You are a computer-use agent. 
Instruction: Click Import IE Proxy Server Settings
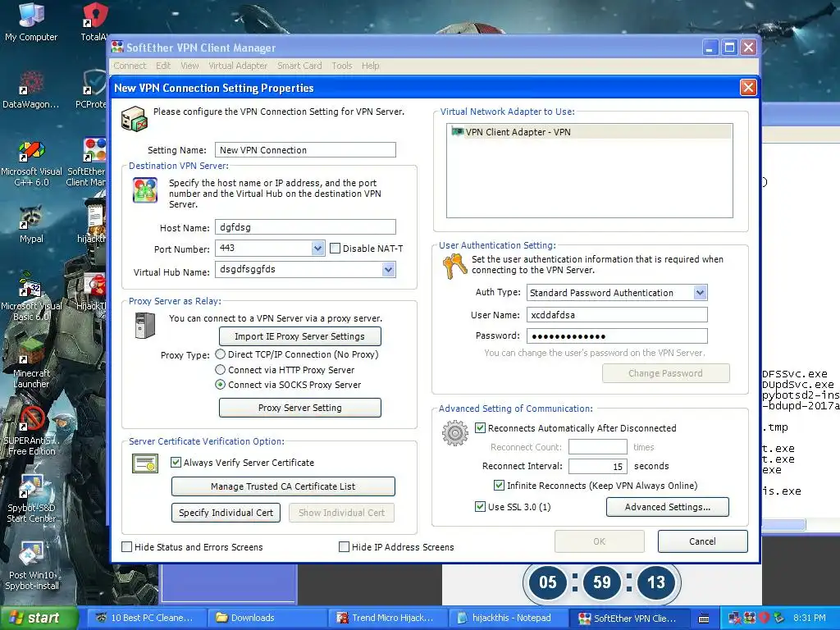coord(300,336)
